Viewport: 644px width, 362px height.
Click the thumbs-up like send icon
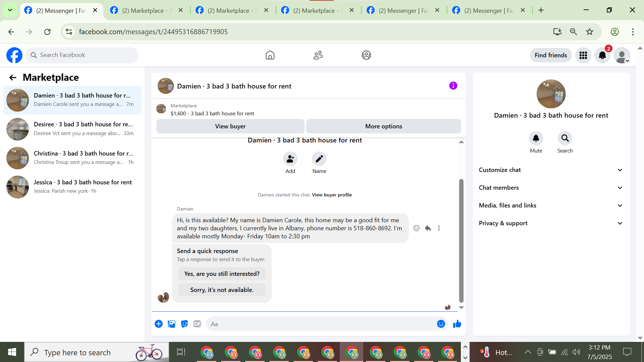[x=457, y=324]
